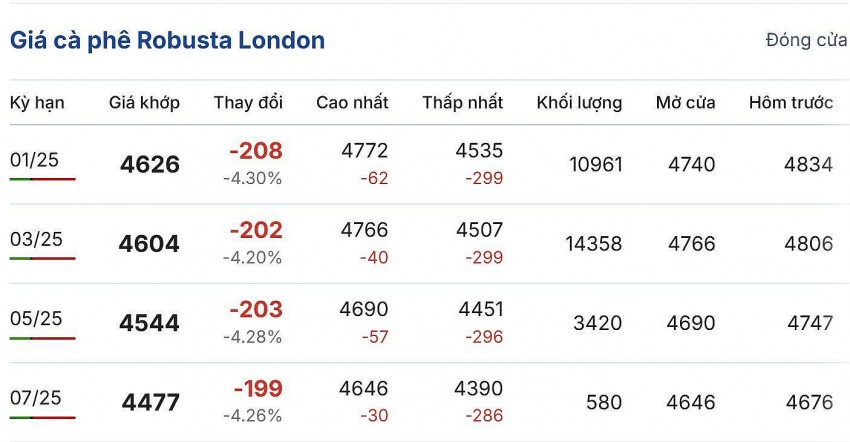
Task: Click the price range bar under 01/25
Action: click(43, 179)
